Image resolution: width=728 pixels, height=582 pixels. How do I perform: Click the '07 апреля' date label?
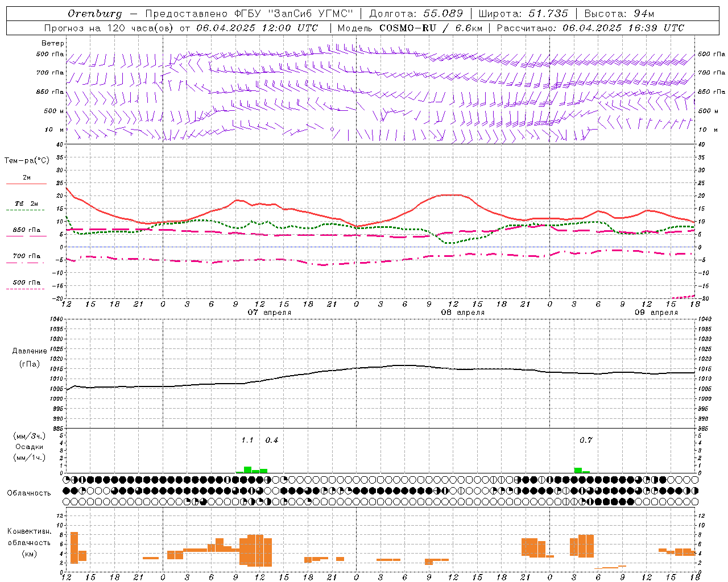click(270, 313)
